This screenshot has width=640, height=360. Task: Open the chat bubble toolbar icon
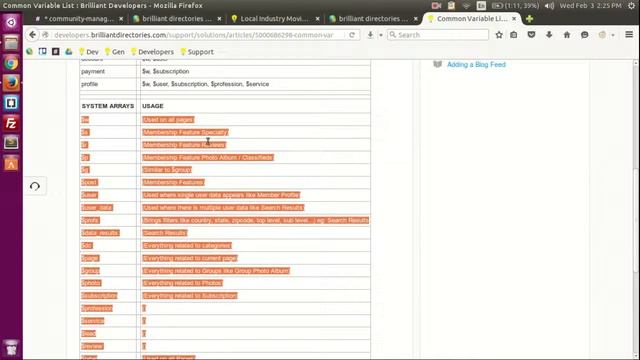(x=584, y=35)
